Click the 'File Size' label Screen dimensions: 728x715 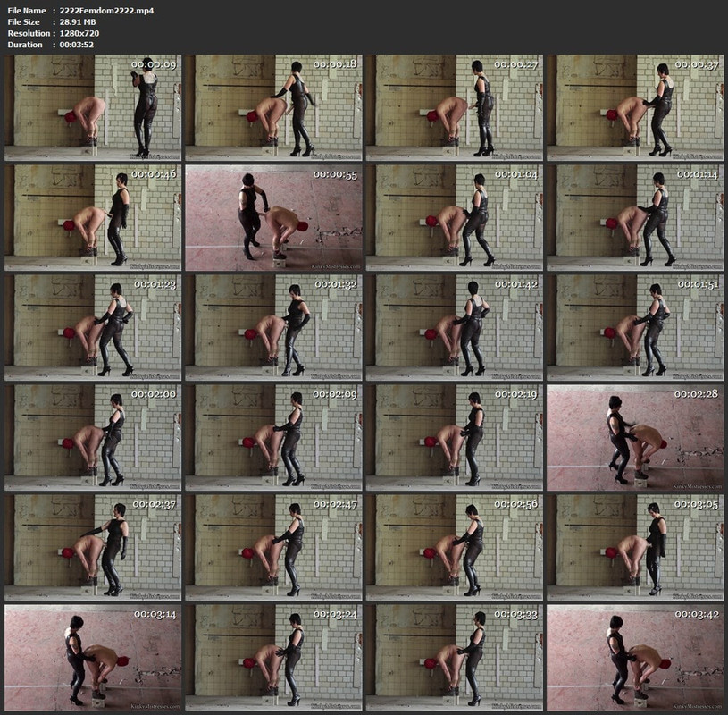[24, 21]
